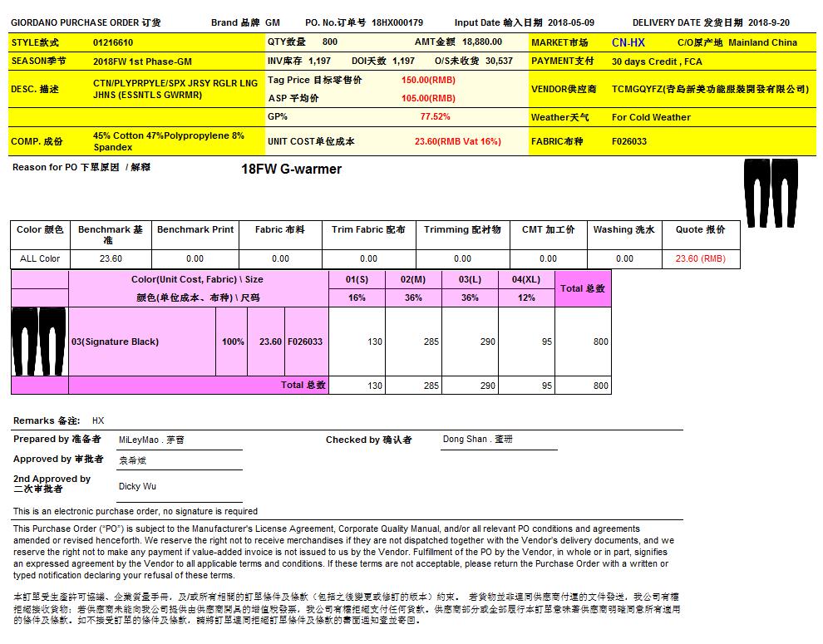Click the PO number 18HX000179

click(397, 23)
